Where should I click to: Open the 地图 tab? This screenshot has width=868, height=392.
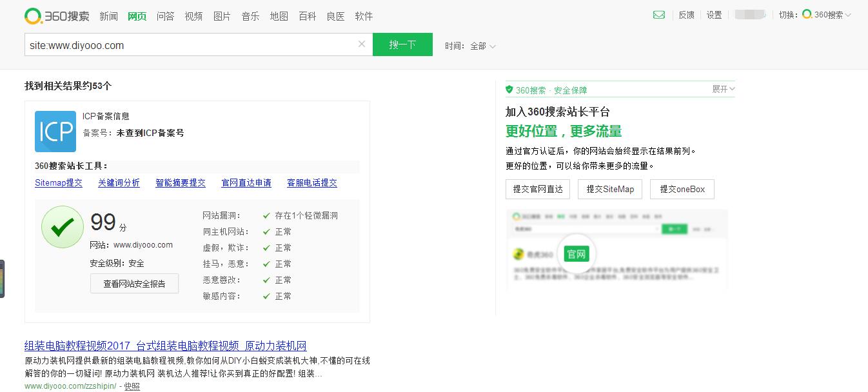279,16
